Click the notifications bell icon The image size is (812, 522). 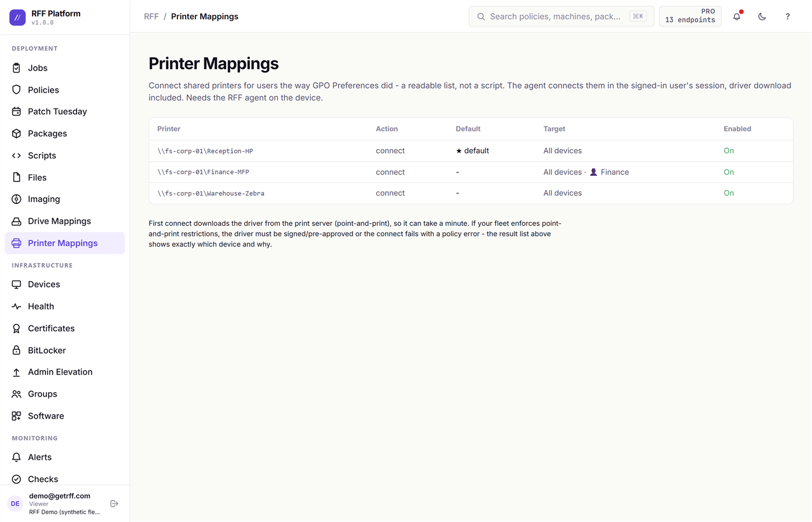(x=737, y=16)
